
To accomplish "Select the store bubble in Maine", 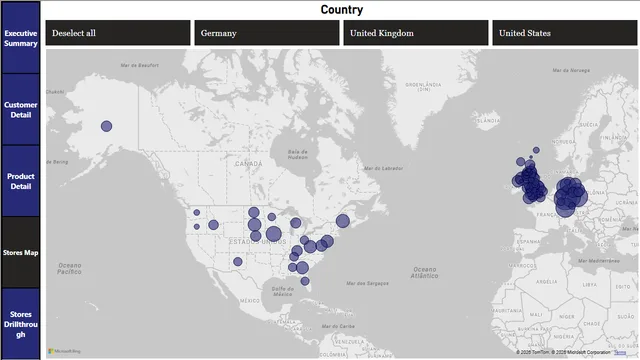I will pos(343,221).
